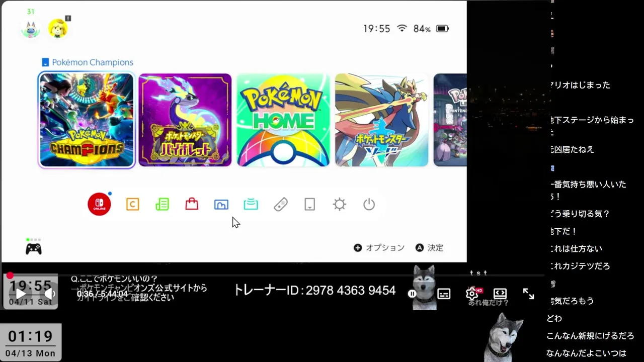Screen dimensions: 644x362
Task: Select the Isabelle user avatar
Action: pos(57,29)
